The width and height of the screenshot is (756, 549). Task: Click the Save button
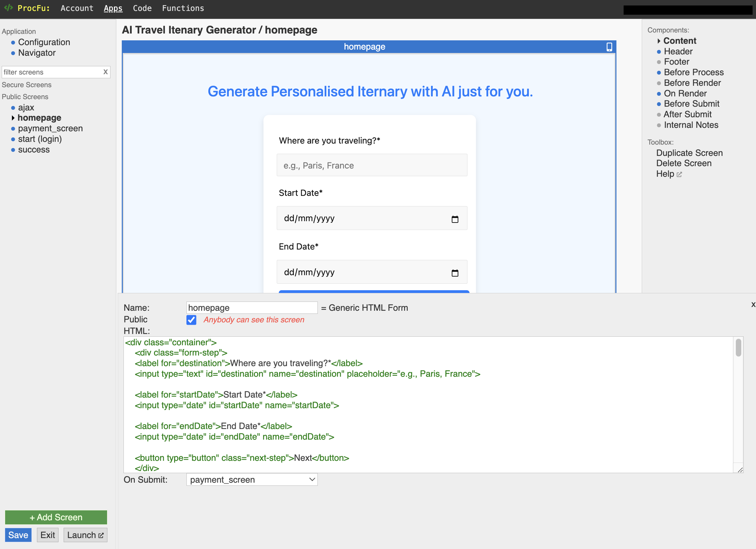coord(18,535)
